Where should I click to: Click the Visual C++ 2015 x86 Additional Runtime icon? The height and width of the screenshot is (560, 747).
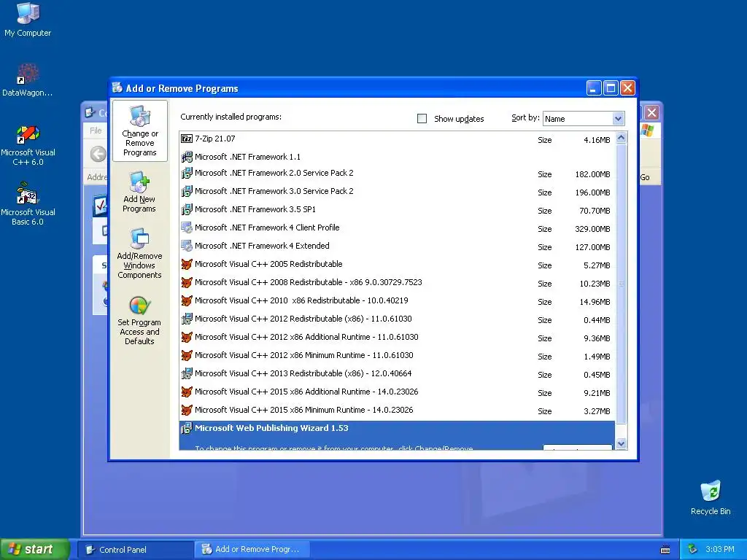pos(187,392)
